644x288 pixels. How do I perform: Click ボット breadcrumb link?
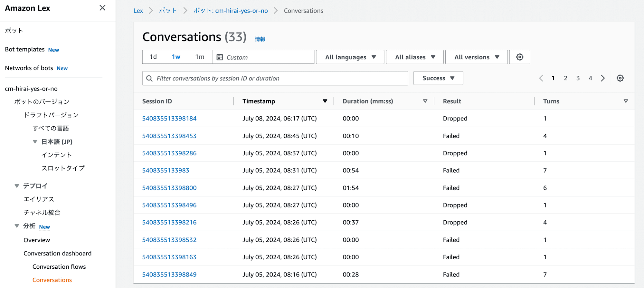pos(168,11)
